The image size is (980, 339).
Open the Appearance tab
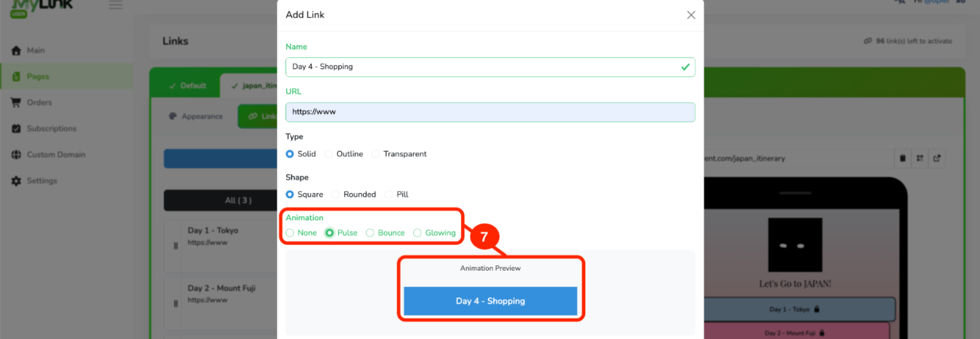tap(196, 116)
